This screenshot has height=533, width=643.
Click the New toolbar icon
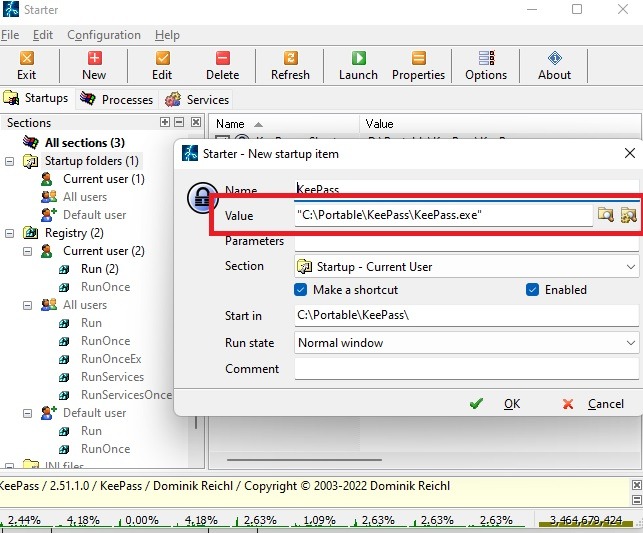point(94,66)
